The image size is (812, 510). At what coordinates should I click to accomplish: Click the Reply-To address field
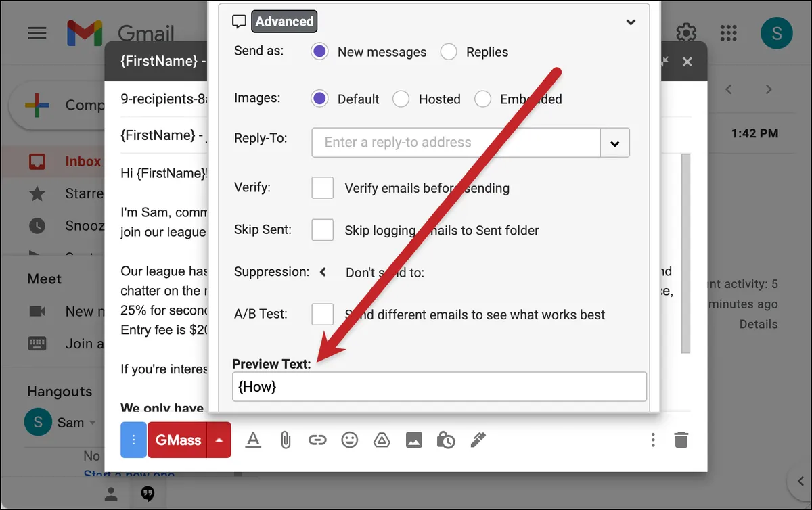pyautogui.click(x=456, y=143)
